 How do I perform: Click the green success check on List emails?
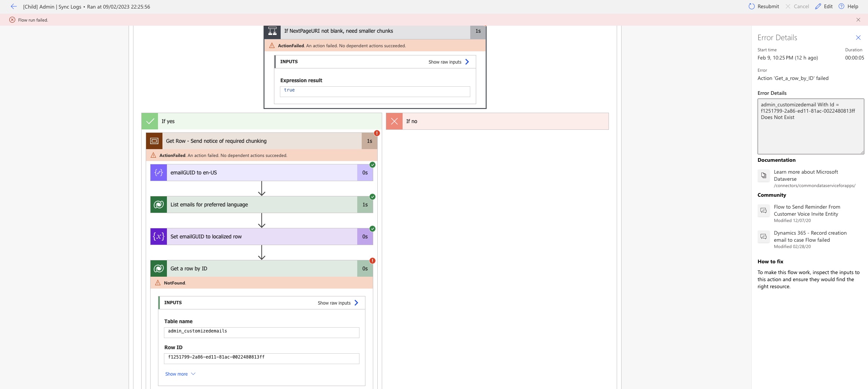pos(372,197)
